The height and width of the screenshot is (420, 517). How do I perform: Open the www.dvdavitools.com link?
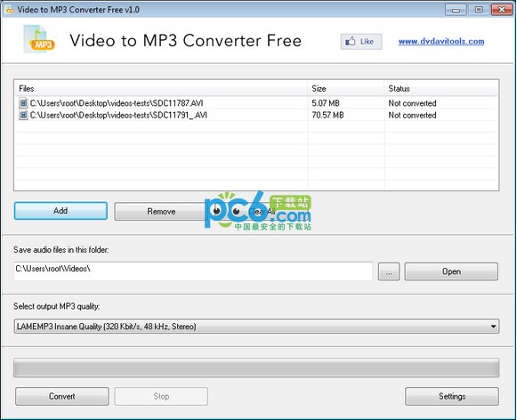click(x=441, y=42)
